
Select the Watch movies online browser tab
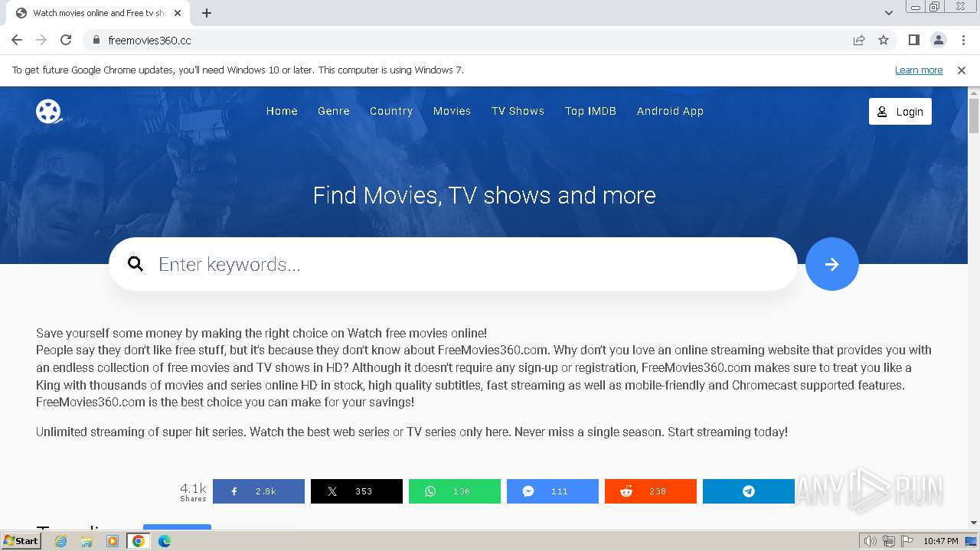point(99,13)
